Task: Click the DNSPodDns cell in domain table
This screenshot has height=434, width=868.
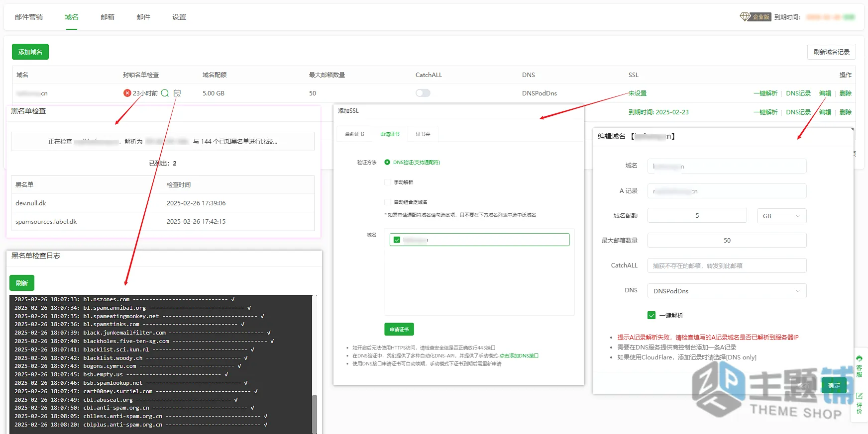Action: tap(540, 93)
